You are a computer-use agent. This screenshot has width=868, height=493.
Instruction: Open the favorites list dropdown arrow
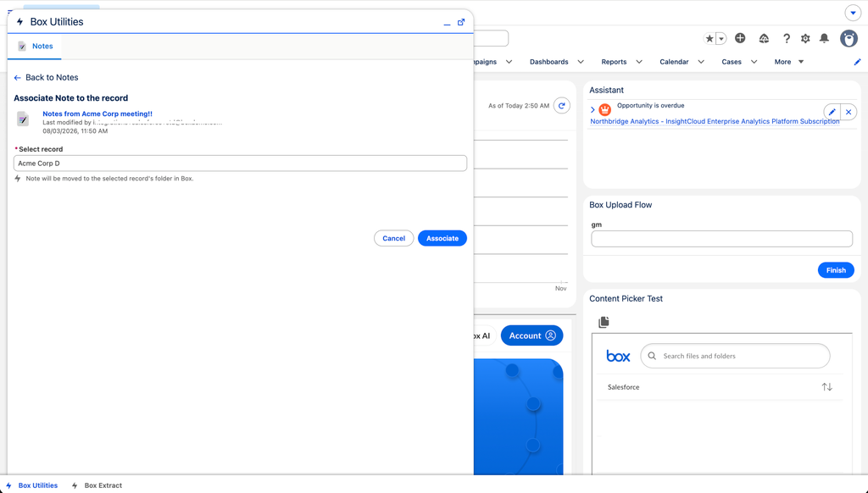pyautogui.click(x=721, y=39)
